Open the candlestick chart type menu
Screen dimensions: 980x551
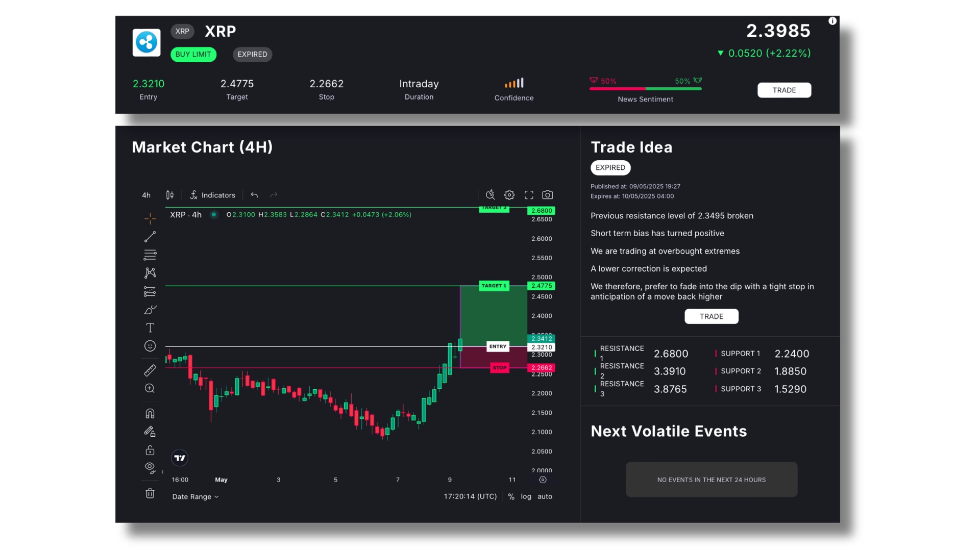pyautogui.click(x=170, y=195)
